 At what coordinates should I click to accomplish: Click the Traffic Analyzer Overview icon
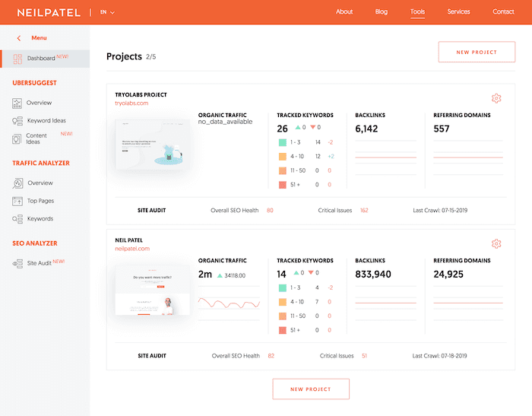(x=17, y=183)
